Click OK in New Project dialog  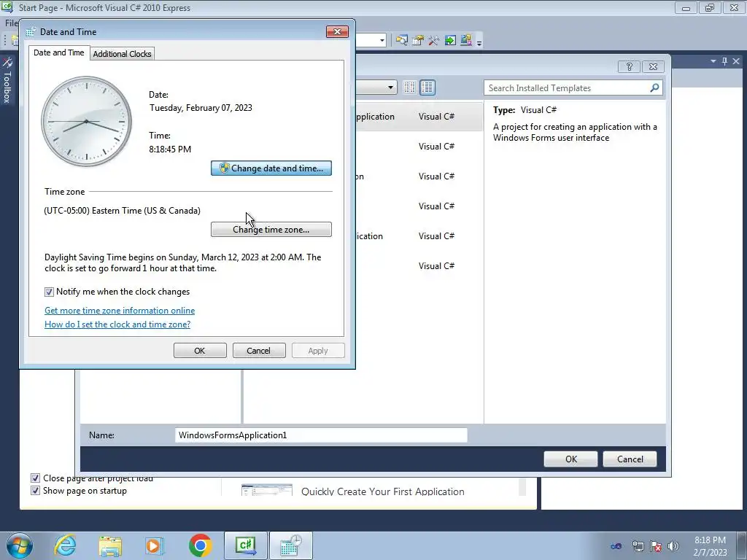click(x=570, y=459)
